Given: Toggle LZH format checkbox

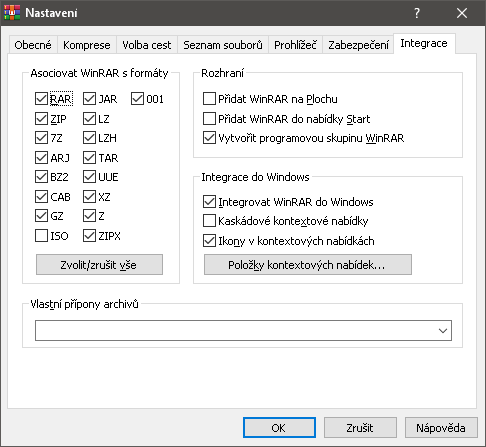Looking at the screenshot, I should click(89, 138).
